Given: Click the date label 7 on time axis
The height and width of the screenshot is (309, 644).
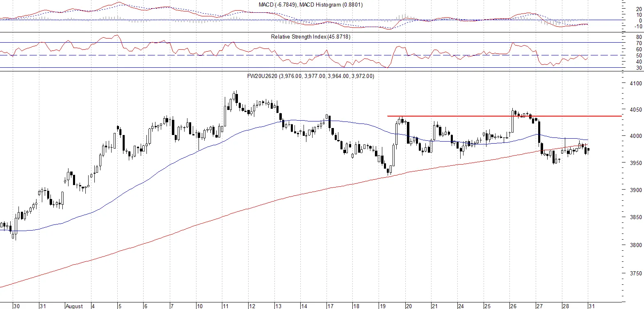Looking at the screenshot, I should tap(172, 306).
